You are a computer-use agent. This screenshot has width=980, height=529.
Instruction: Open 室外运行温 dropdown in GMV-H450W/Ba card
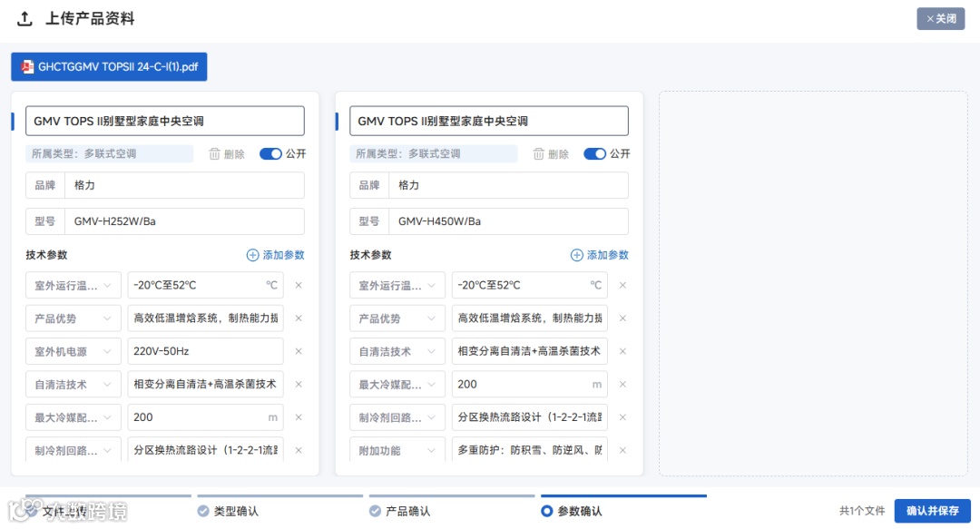pos(397,285)
